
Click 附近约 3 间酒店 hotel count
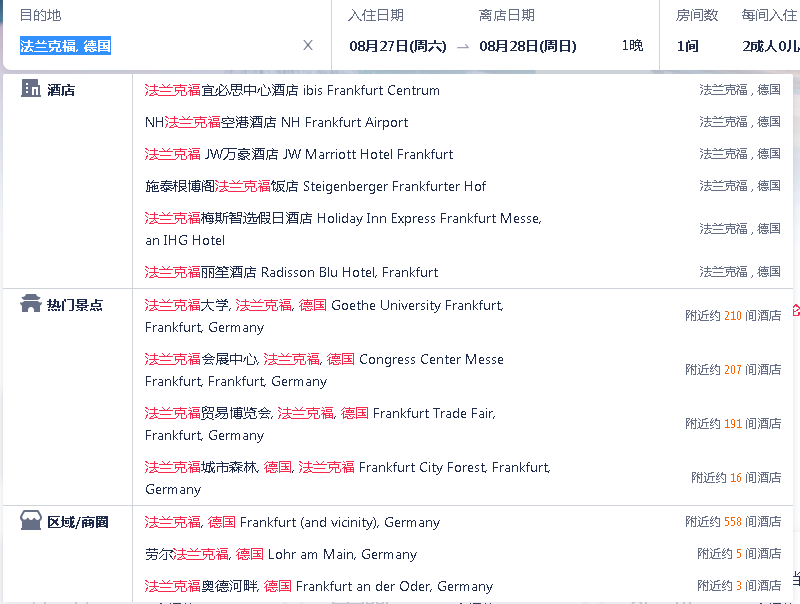[x=739, y=586]
